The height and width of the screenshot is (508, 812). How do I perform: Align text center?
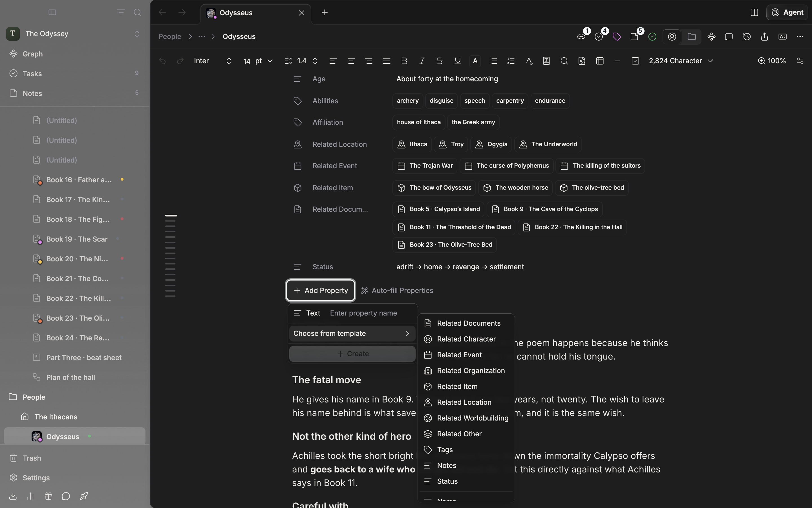(x=351, y=61)
